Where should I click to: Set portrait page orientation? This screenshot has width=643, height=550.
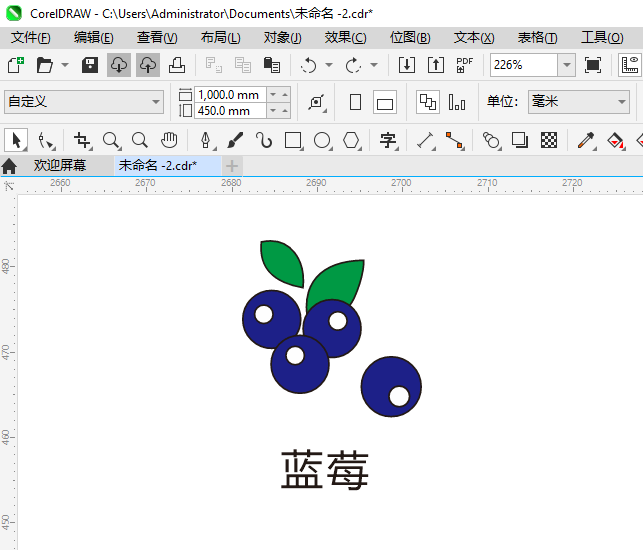[x=356, y=102]
